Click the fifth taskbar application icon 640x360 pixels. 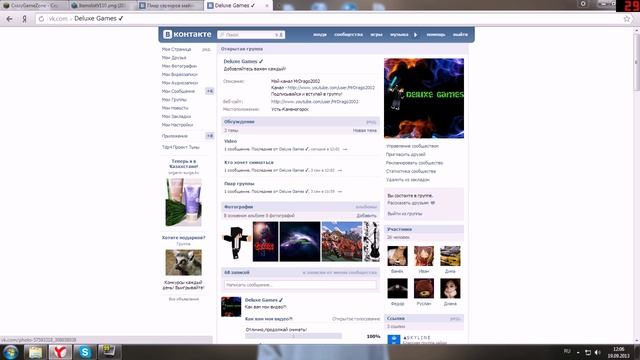[109, 352]
